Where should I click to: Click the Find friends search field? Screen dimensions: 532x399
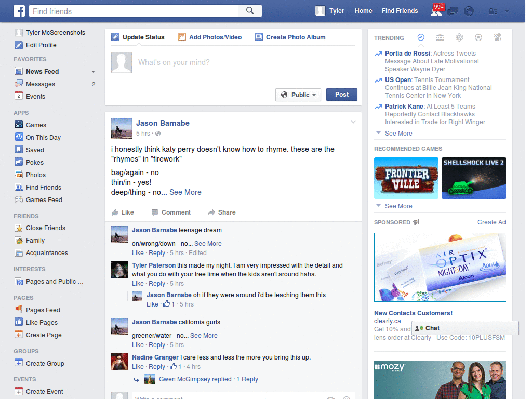pyautogui.click(x=134, y=11)
